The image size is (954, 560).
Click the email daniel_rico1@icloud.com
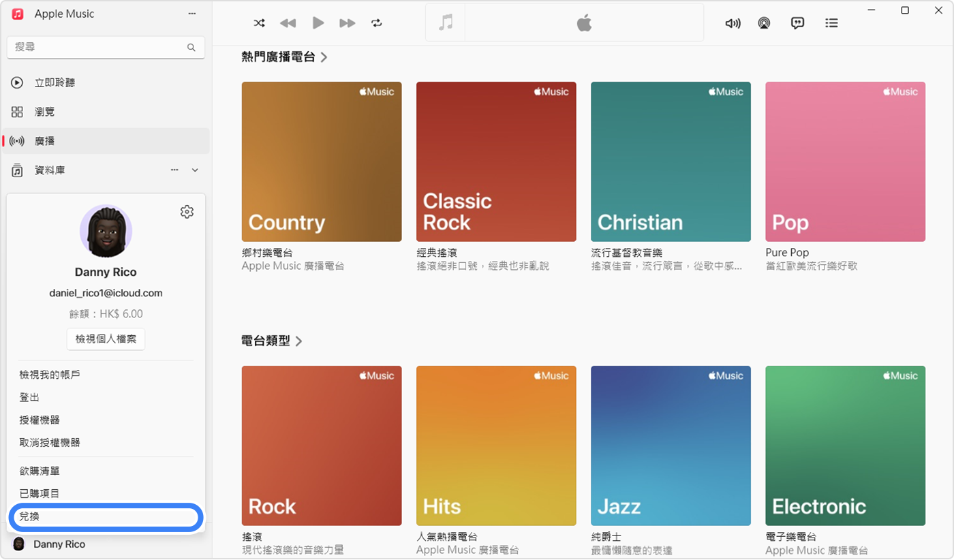point(106,293)
